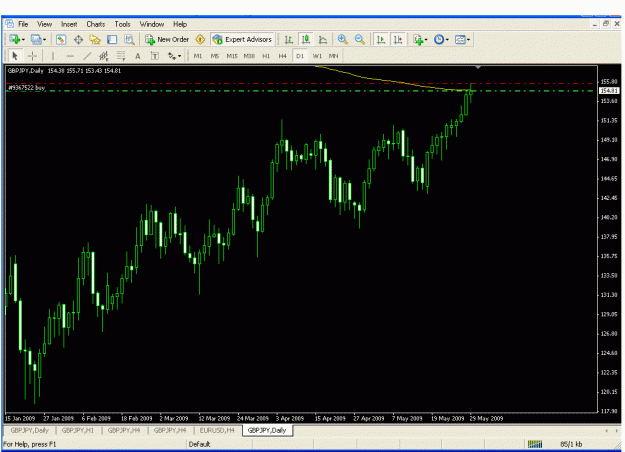The image size is (625, 452).
Task: Toggle the Market Watch window
Action: click(x=61, y=39)
